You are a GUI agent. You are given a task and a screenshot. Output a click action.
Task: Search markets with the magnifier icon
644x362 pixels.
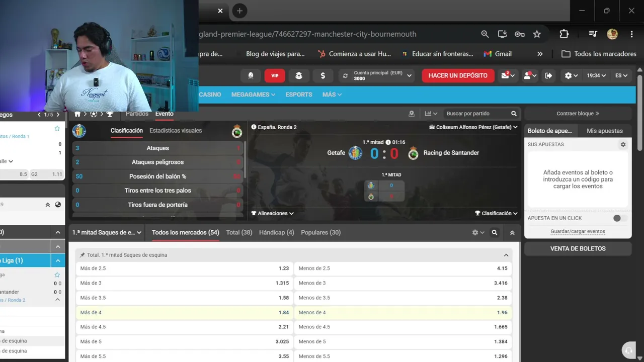pyautogui.click(x=495, y=233)
